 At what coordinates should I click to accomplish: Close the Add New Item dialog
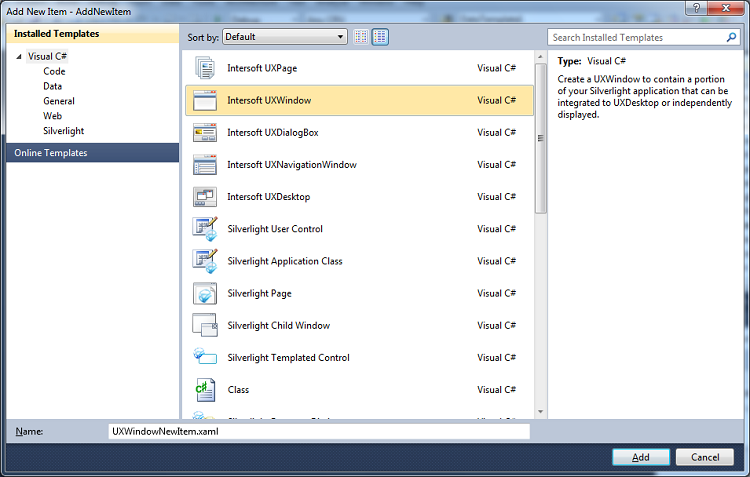click(725, 8)
